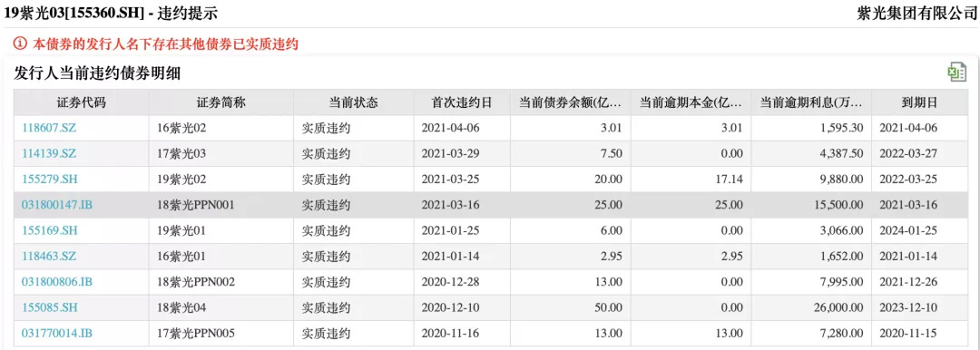Open bond code 155279.SH
Image resolution: width=980 pixels, height=350 pixels.
pyautogui.click(x=49, y=180)
